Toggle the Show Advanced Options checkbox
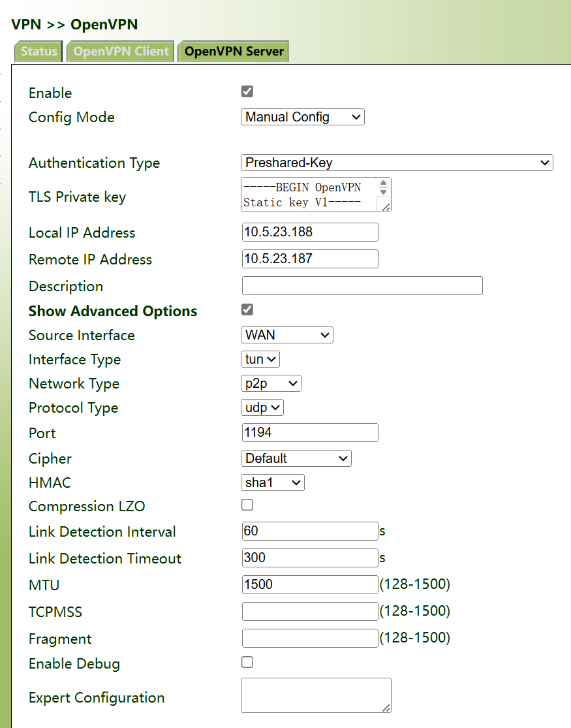Image resolution: width=571 pixels, height=728 pixels. point(247,309)
